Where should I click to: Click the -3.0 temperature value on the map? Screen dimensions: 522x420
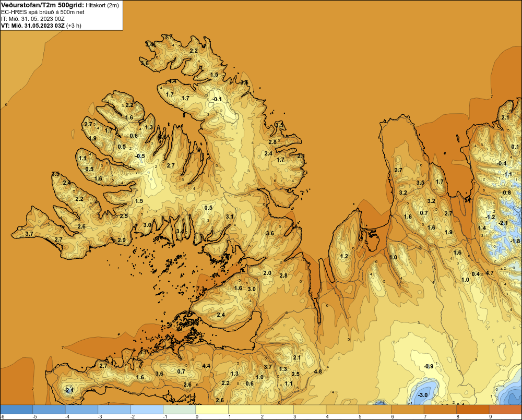(x=422, y=395)
